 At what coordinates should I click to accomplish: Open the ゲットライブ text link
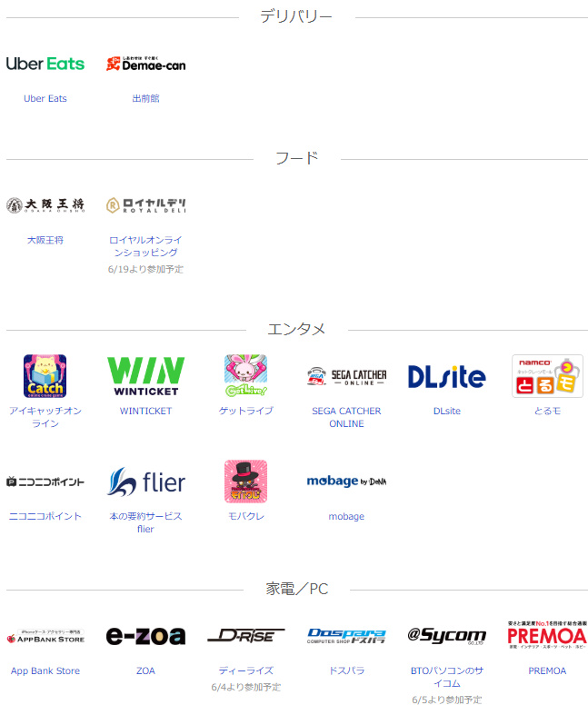tap(246, 411)
